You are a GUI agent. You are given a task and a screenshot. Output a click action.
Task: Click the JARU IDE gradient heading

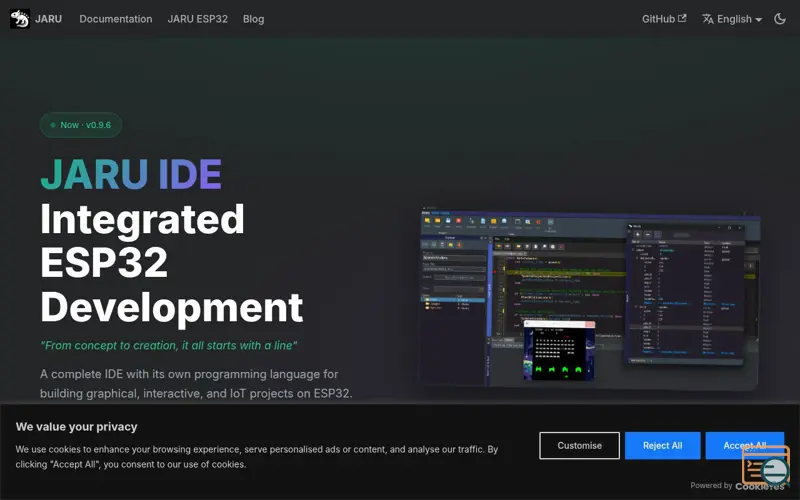pyautogui.click(x=131, y=174)
